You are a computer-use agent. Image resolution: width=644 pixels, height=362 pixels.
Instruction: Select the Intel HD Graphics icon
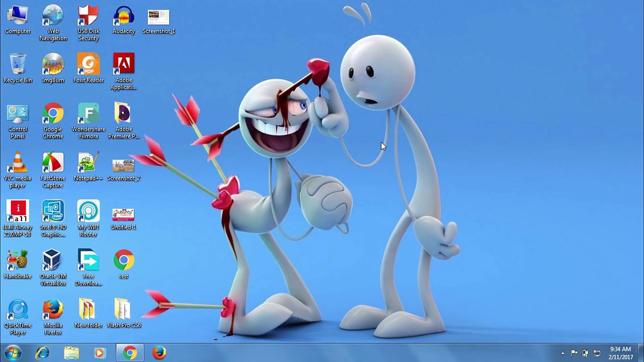click(x=53, y=219)
